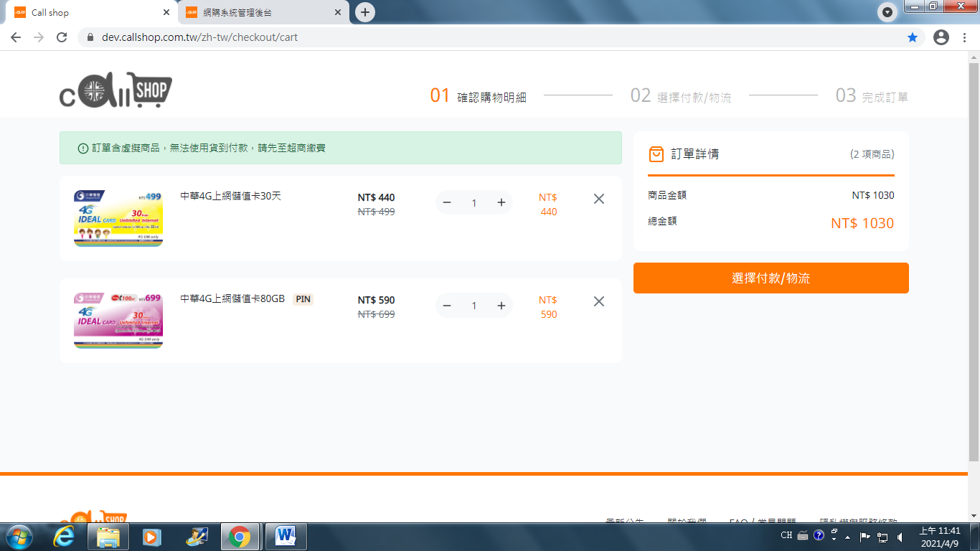Decrease quantity of the 30-day card
Viewport: 980px width, 551px height.
pyautogui.click(x=447, y=203)
